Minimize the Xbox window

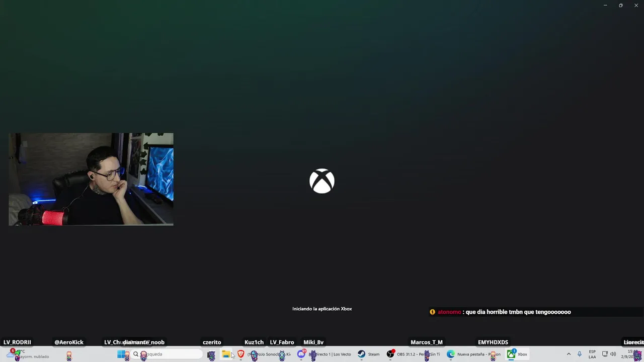pos(605,6)
